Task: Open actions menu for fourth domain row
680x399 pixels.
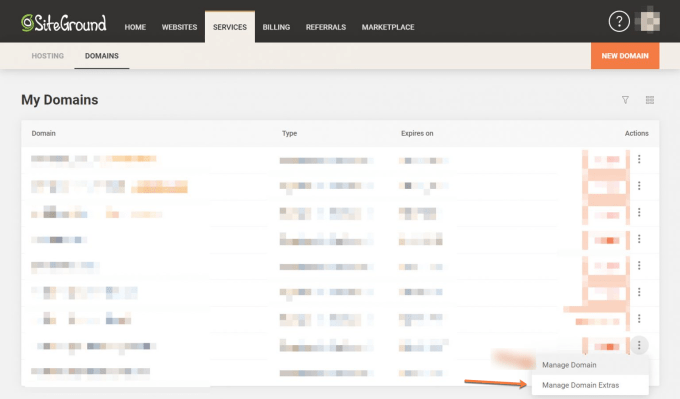Action: point(639,239)
